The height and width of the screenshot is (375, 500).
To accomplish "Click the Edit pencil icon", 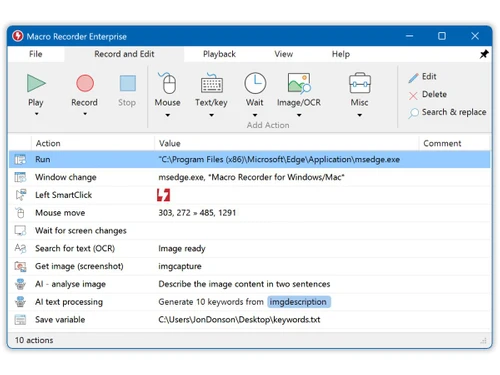I will pos(413,78).
